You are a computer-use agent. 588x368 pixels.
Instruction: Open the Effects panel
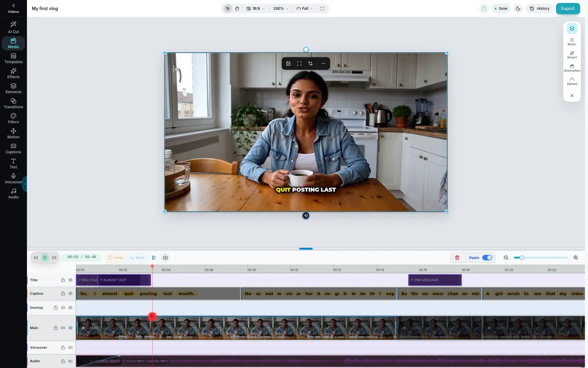pos(13,73)
